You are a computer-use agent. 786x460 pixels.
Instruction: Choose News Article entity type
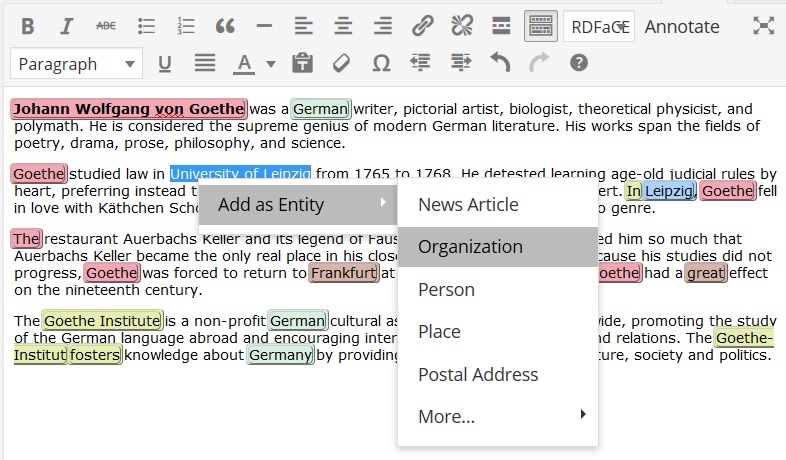tap(498, 204)
